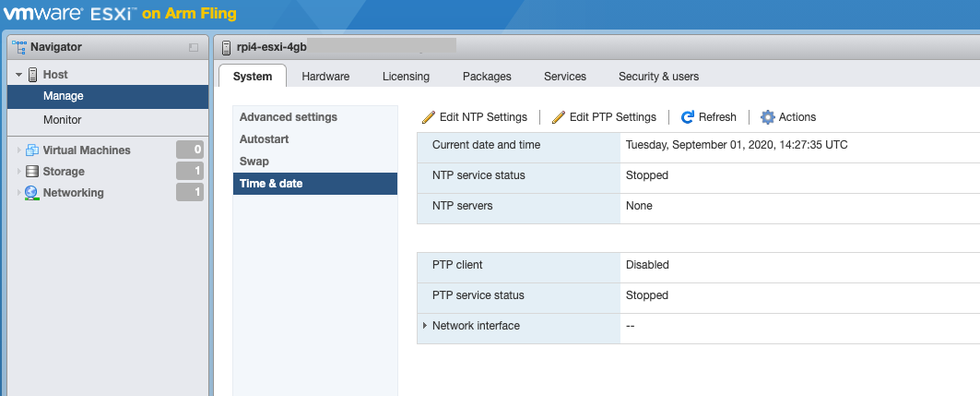Click the Virtual Machines icon

pyautogui.click(x=32, y=150)
